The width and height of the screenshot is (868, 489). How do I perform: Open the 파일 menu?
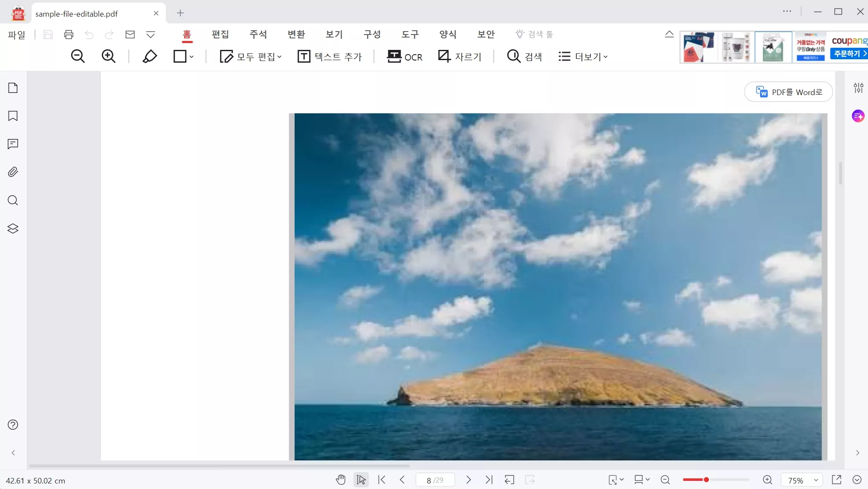pyautogui.click(x=16, y=35)
